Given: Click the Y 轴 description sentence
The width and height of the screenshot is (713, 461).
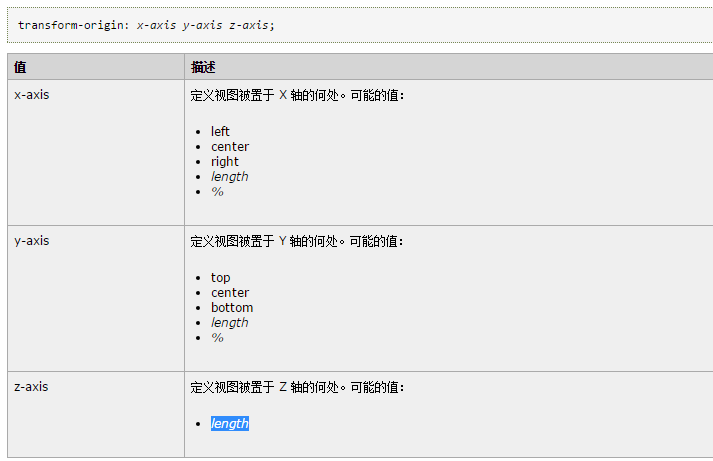Looking at the screenshot, I should (297, 241).
